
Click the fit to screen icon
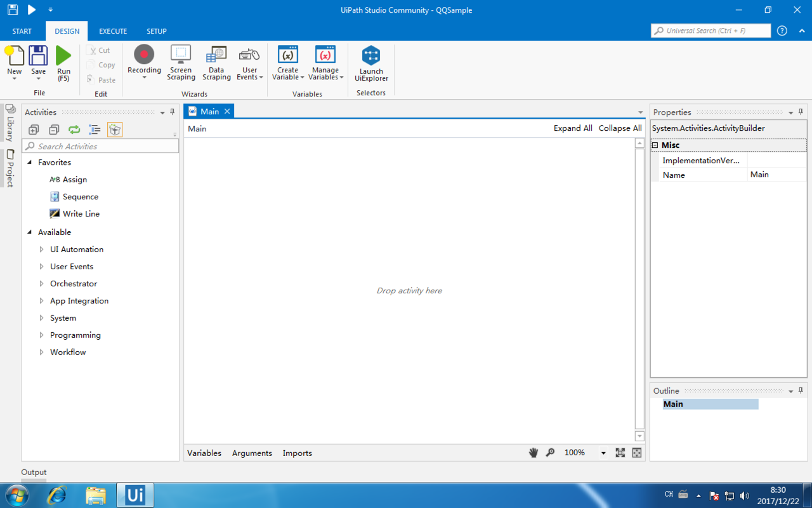point(620,453)
